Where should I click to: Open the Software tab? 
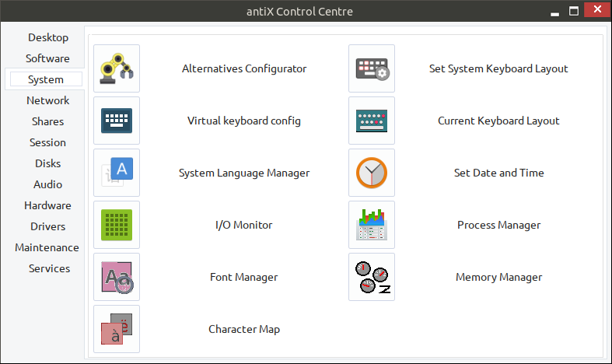click(x=47, y=58)
